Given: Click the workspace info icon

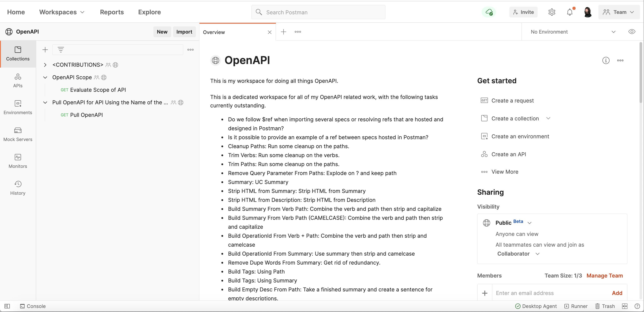Looking at the screenshot, I should coord(606,60).
